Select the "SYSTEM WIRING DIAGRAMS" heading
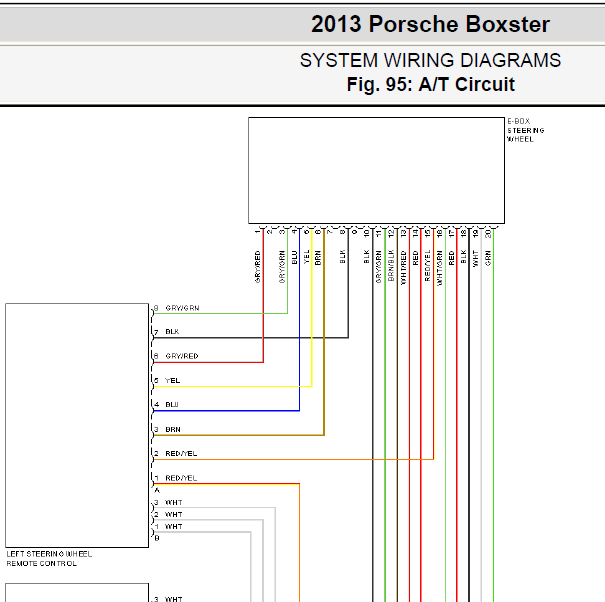The width and height of the screenshot is (605, 602). 430,61
